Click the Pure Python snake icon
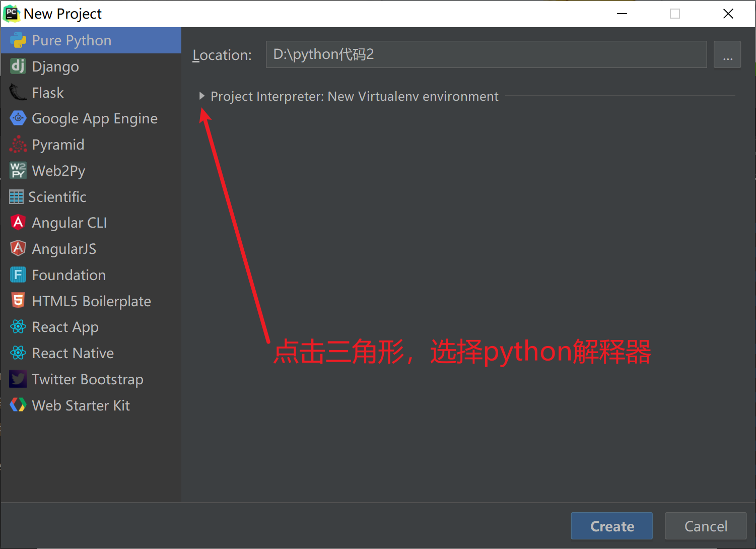This screenshot has width=756, height=549. coord(18,40)
